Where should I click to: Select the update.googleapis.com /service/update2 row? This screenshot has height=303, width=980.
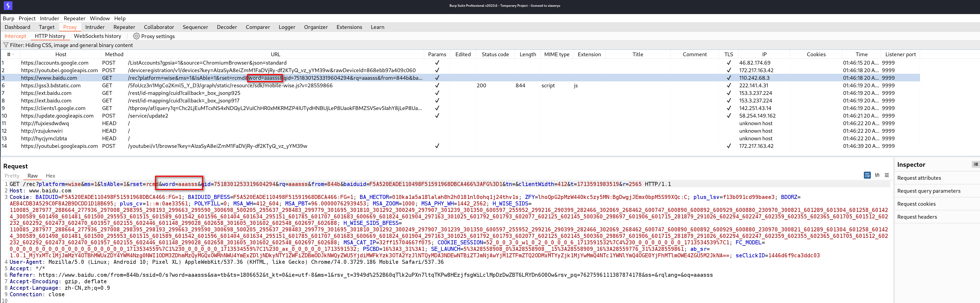coord(460,116)
